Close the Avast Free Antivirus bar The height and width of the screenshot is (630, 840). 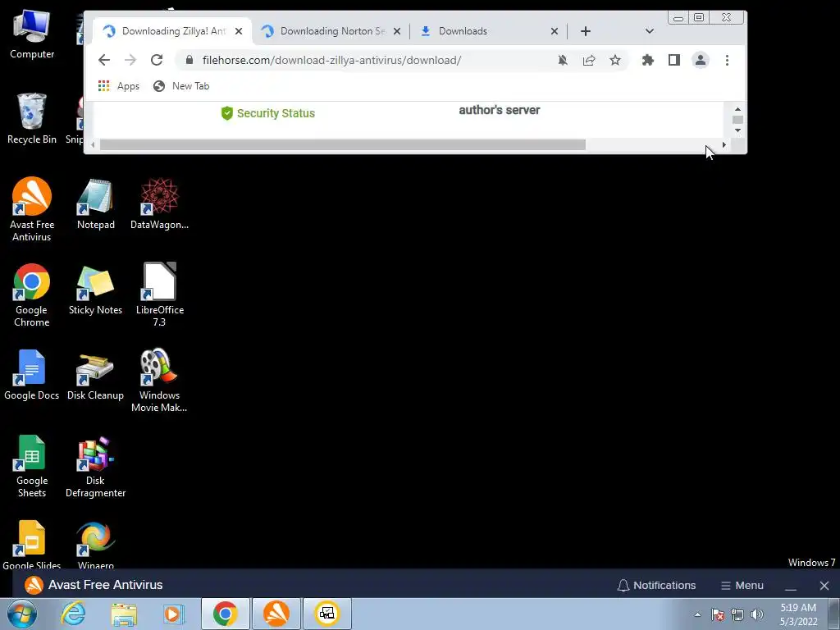(824, 586)
